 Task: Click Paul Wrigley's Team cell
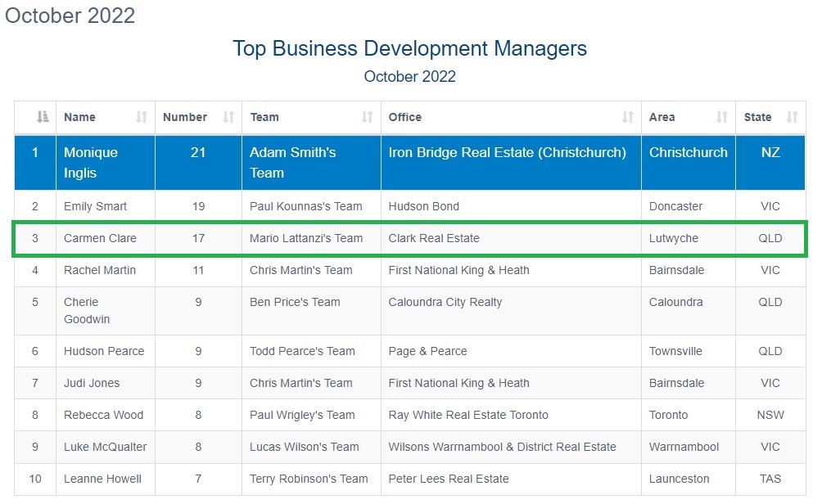(x=311, y=415)
